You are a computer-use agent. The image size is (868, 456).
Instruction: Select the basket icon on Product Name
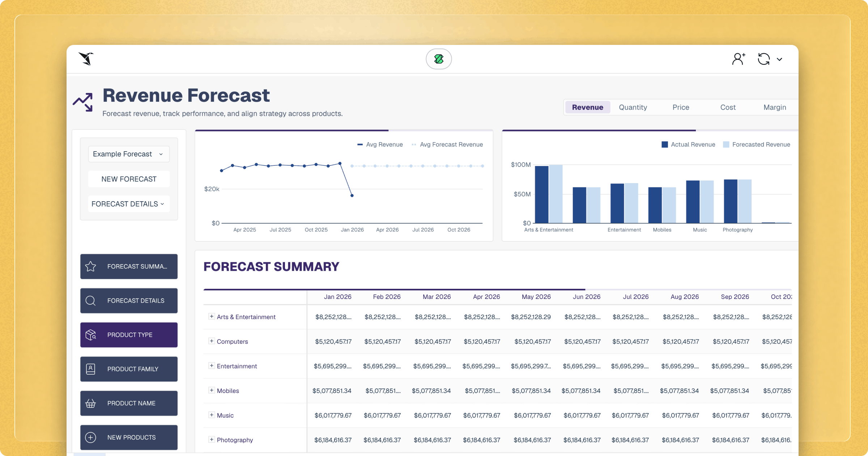point(90,403)
